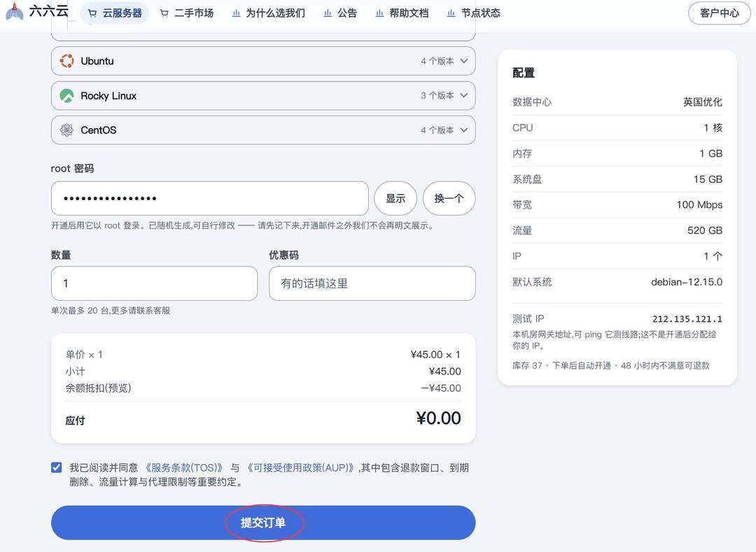The image size is (756, 552).
Task: Click the 客户中心 button
Action: (720, 13)
